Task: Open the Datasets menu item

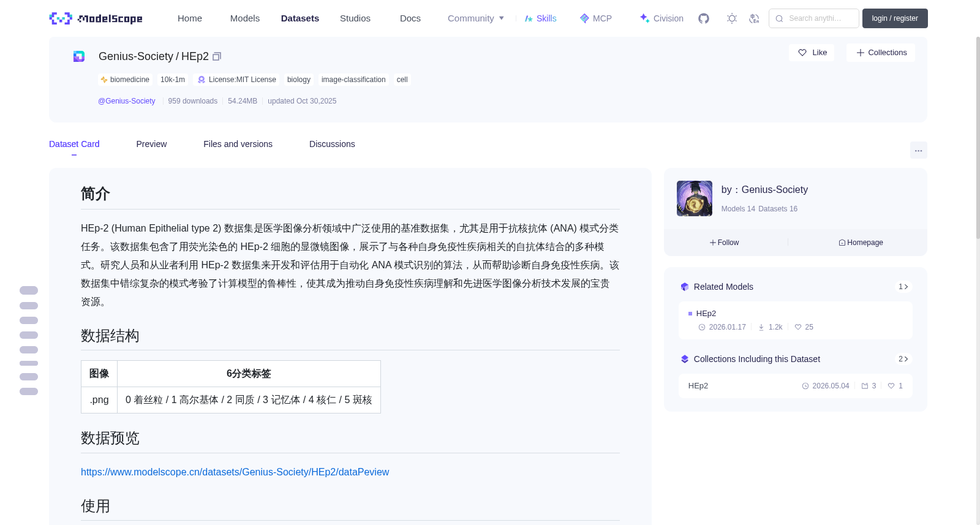Action: 300,18
